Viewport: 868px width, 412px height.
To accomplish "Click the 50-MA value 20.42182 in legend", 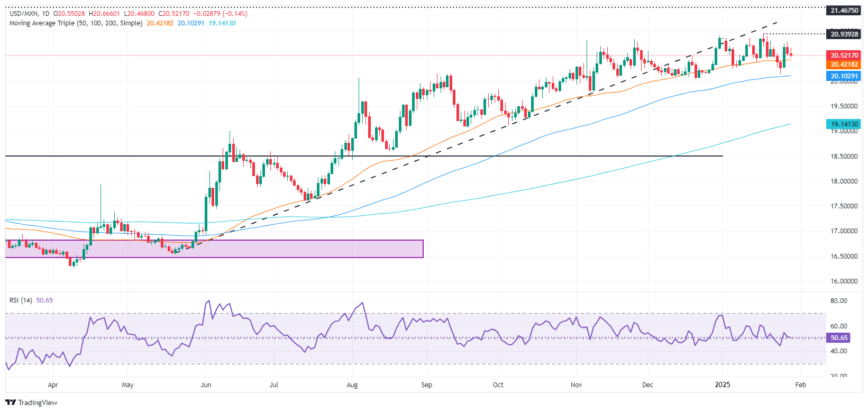I will pos(160,23).
